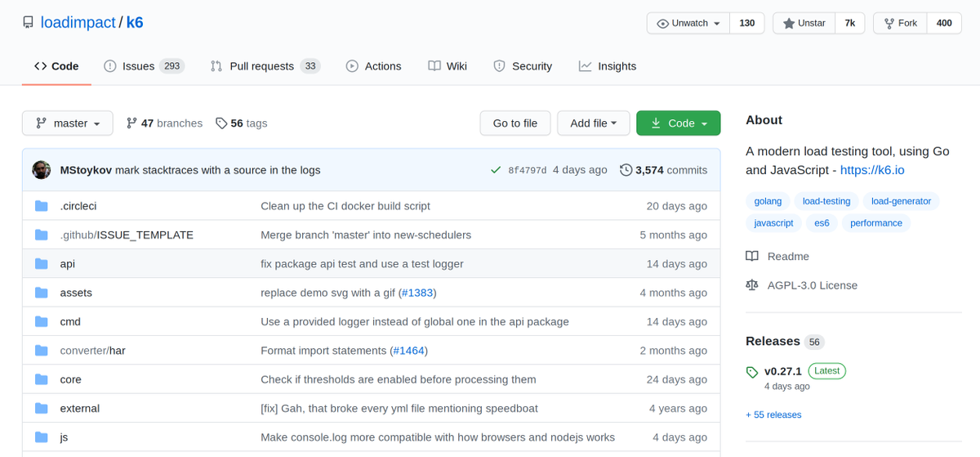Viewport: 980px width, 457px height.
Task: Open the Issues tab
Action: click(x=144, y=66)
